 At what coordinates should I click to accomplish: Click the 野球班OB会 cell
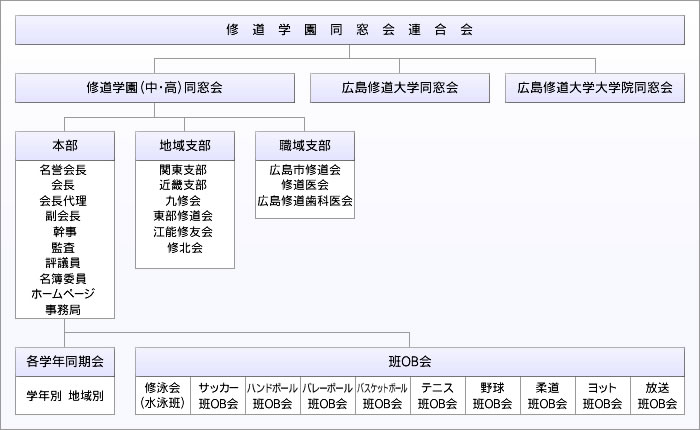[492, 396]
